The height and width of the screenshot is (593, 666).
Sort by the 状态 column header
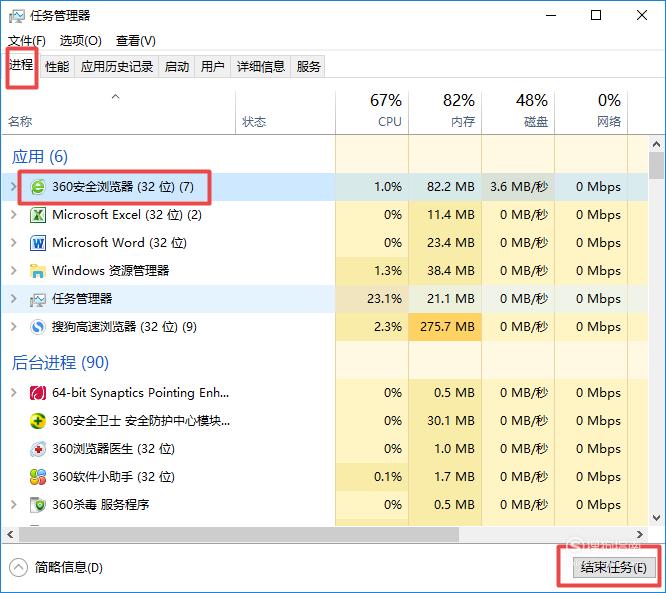pyautogui.click(x=285, y=113)
